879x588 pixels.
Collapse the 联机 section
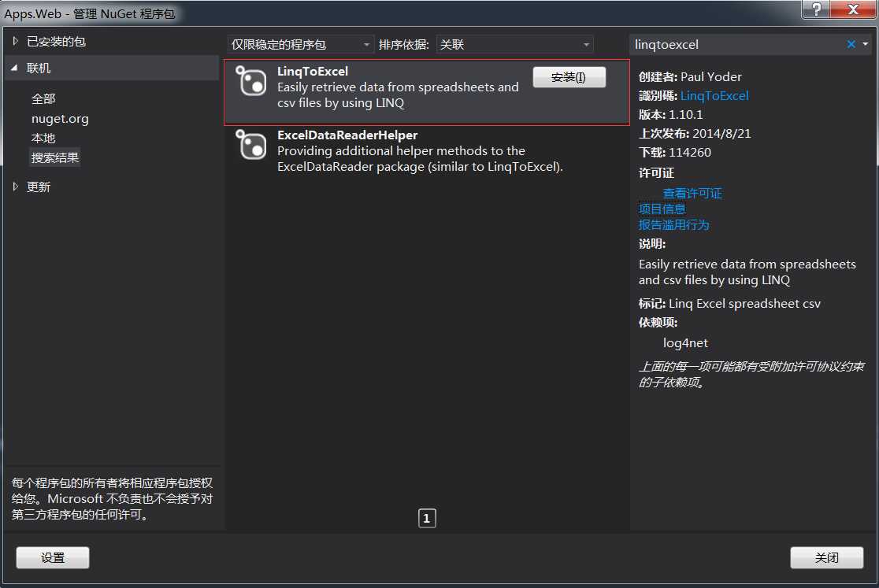coord(15,68)
